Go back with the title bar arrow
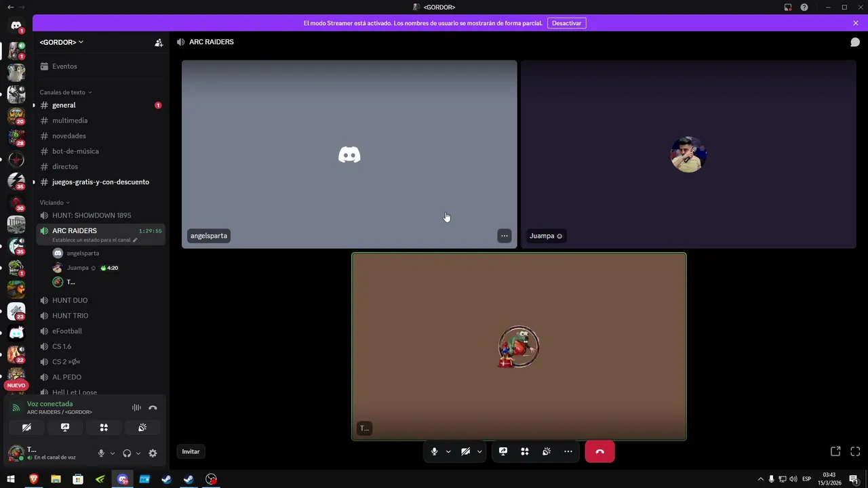The width and height of the screenshot is (868, 488). pos(10,7)
